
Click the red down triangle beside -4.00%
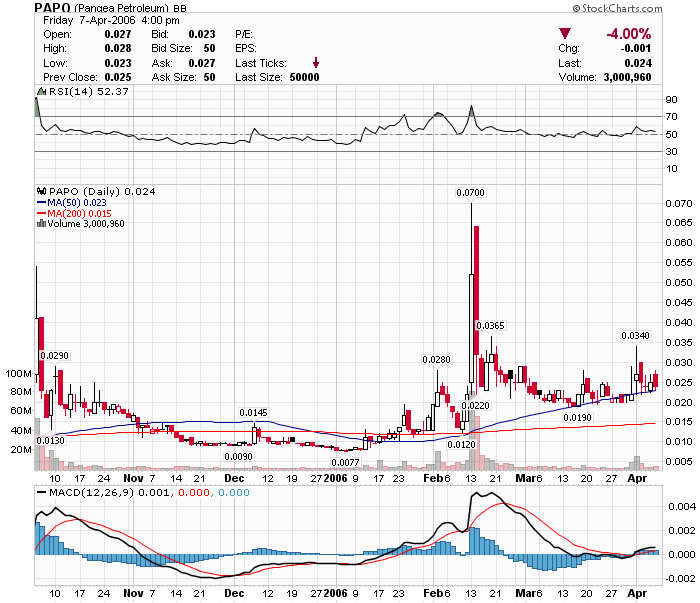(x=565, y=33)
